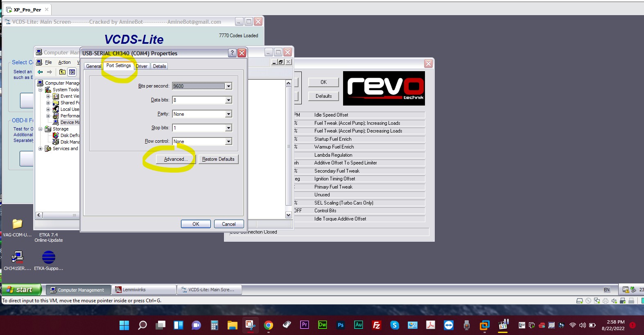The image size is (644, 335).
Task: Click the Up one level toolbar icon
Action: tap(62, 72)
